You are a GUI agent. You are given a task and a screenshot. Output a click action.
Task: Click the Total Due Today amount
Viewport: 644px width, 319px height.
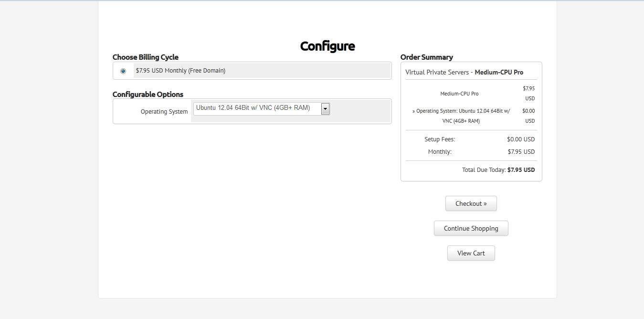[x=521, y=170]
